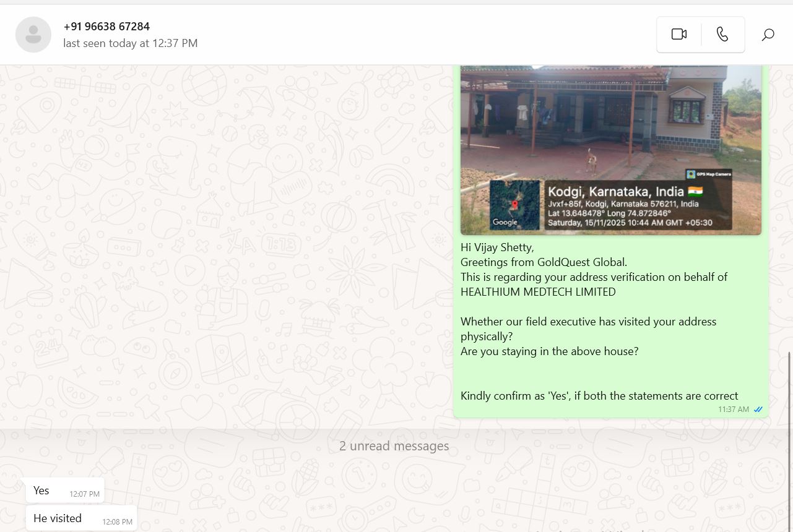Open the house photo from Kodgi, Karnataka
The image size is (793, 532).
[x=611, y=150]
